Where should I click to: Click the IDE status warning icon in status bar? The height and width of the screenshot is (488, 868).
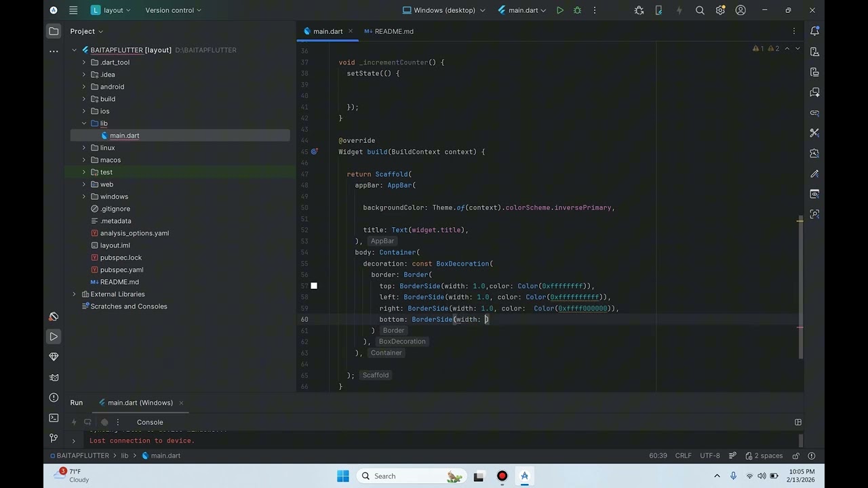coord(812,456)
